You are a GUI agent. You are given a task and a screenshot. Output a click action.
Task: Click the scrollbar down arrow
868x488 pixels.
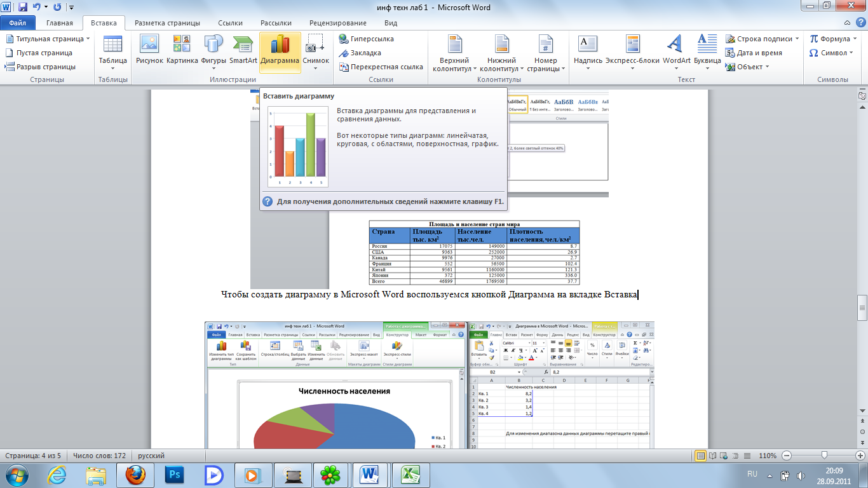pos(862,412)
